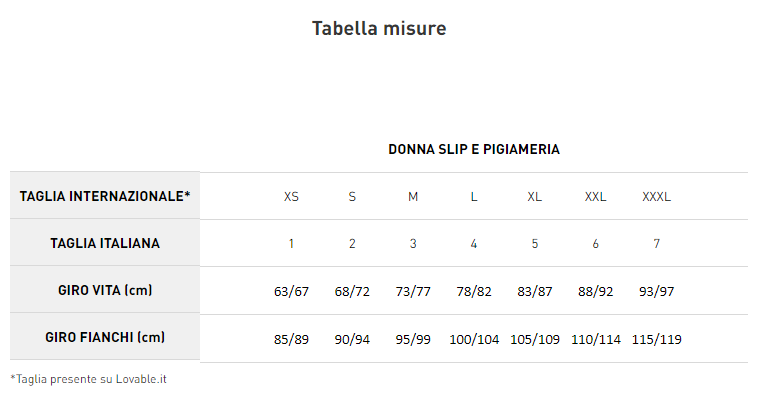The height and width of the screenshot is (401, 762).
Task: Click the 'Tabella misure' heading
Action: pos(379,28)
